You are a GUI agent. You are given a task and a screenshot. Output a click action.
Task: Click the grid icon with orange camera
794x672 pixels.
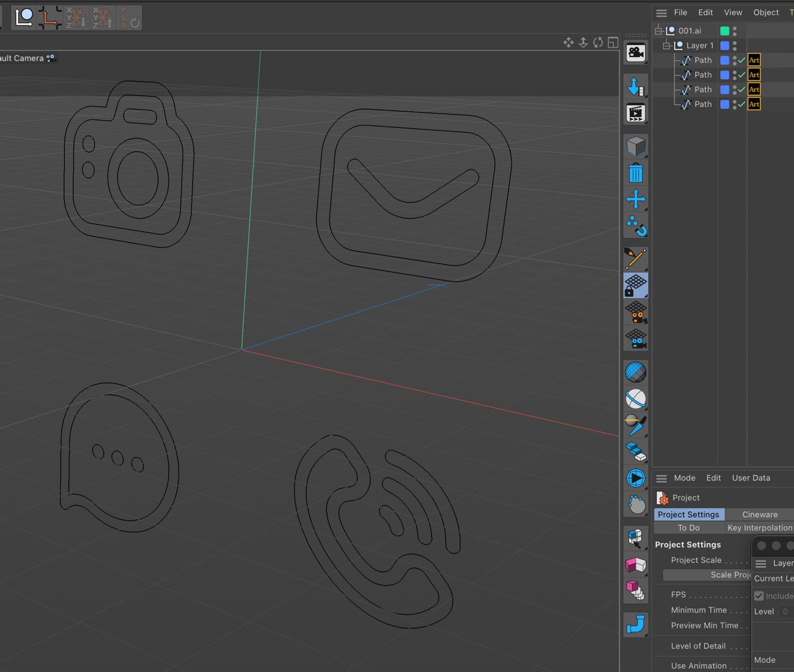tap(635, 312)
